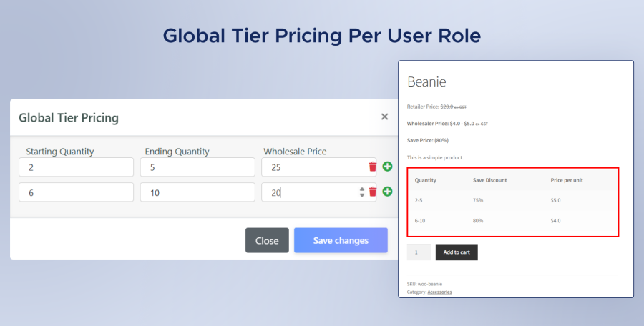644x326 pixels.
Task: Click the Global Tier Pricing dialog title
Action: click(x=69, y=118)
